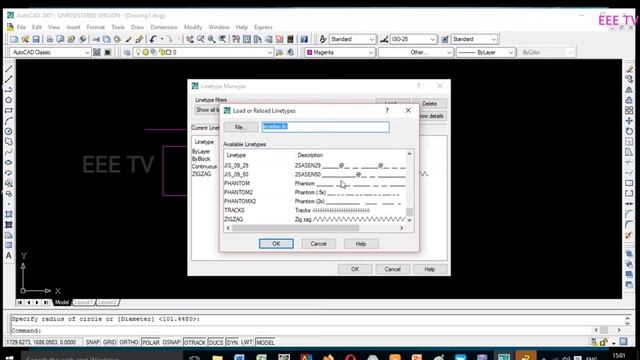The image size is (640, 360).
Task: Click the Help question mark toolbar icon
Action: pos(304,39)
